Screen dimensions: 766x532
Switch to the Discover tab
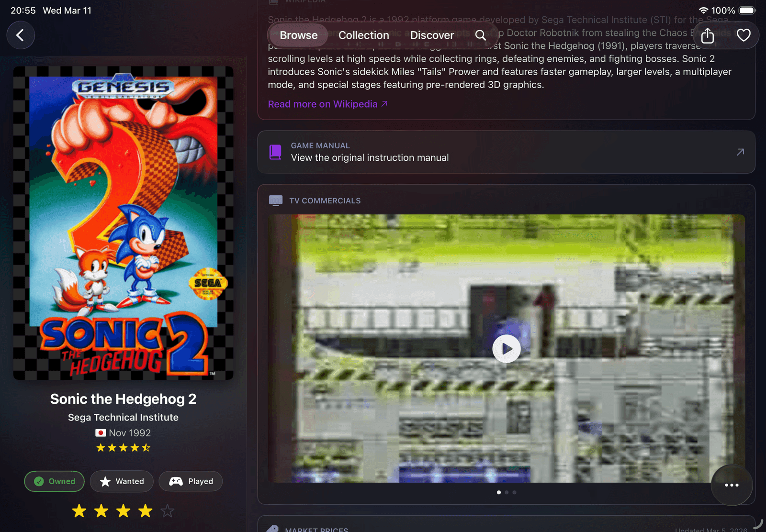(432, 35)
